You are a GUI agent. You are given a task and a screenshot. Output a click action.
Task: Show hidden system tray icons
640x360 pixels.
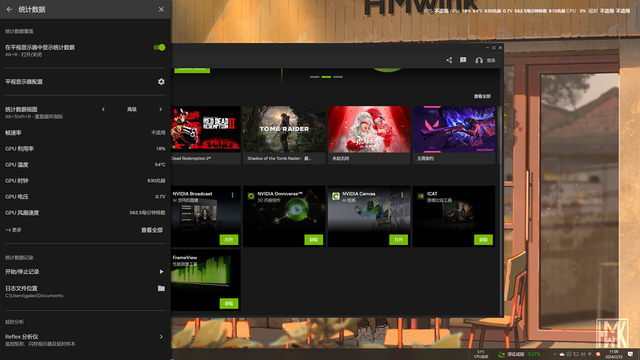(554, 354)
